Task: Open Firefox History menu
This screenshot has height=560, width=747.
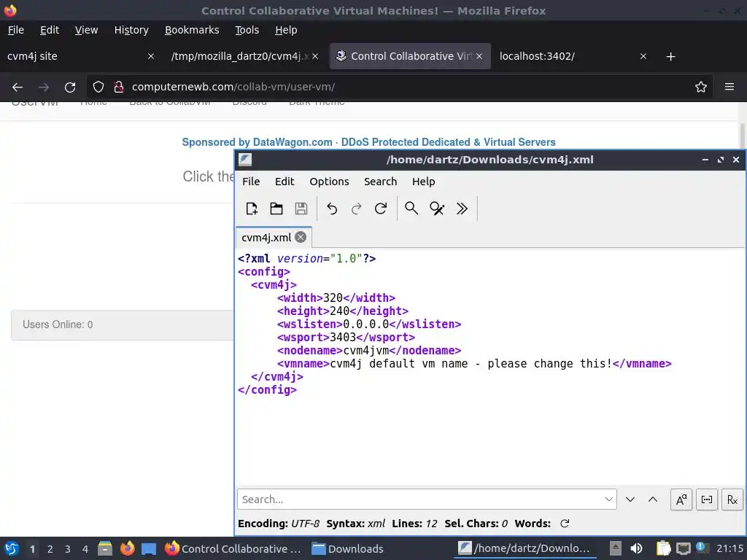Action: coord(131,30)
